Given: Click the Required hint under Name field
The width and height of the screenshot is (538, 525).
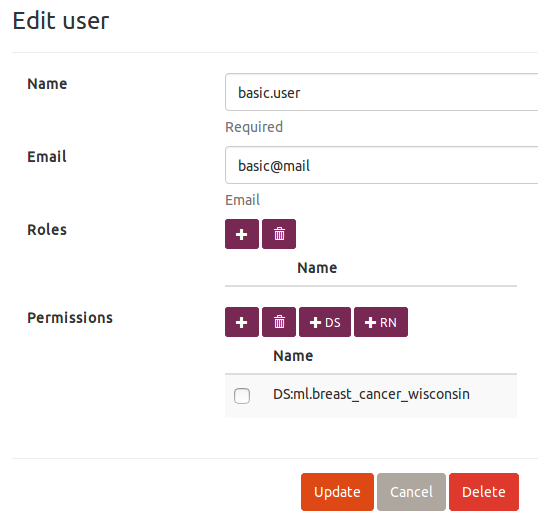Looking at the screenshot, I should (x=254, y=127).
